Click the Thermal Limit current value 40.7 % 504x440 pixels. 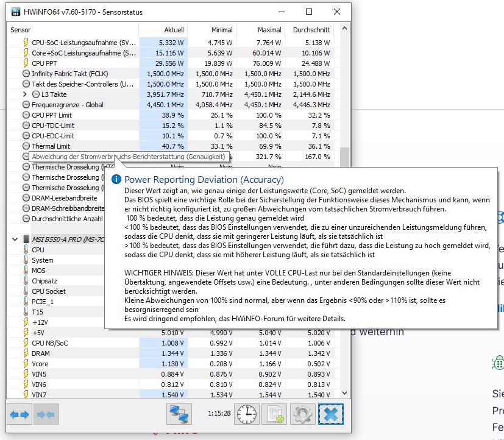coord(172,146)
